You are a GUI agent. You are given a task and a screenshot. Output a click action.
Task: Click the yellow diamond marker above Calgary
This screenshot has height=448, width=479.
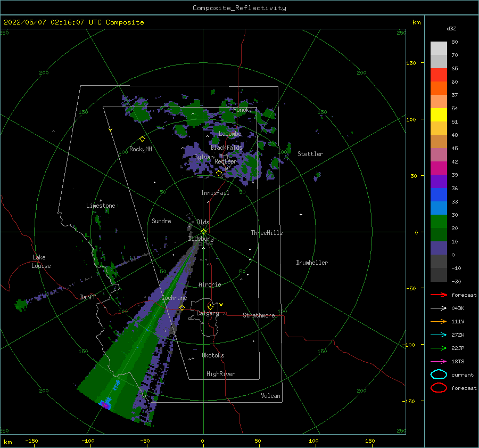point(210,307)
